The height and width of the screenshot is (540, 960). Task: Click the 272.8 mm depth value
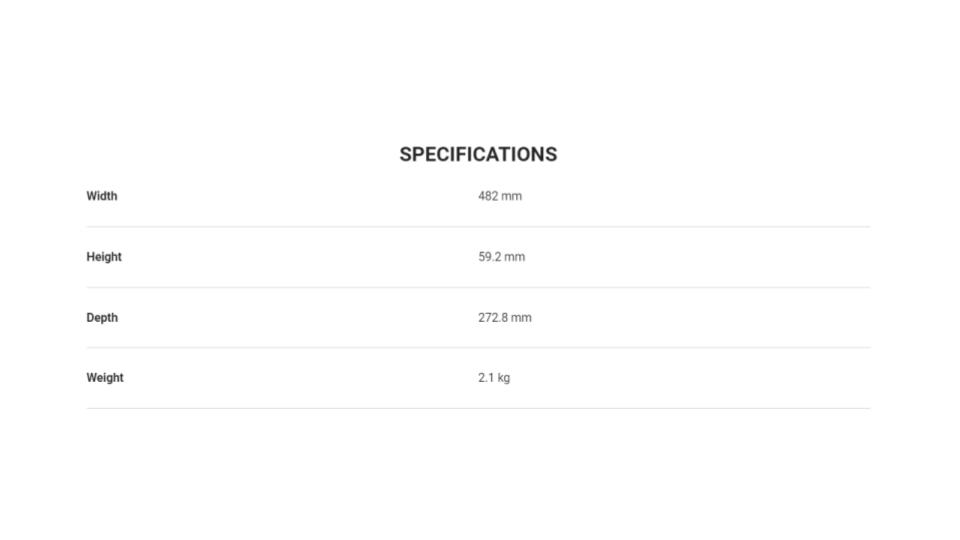point(505,317)
